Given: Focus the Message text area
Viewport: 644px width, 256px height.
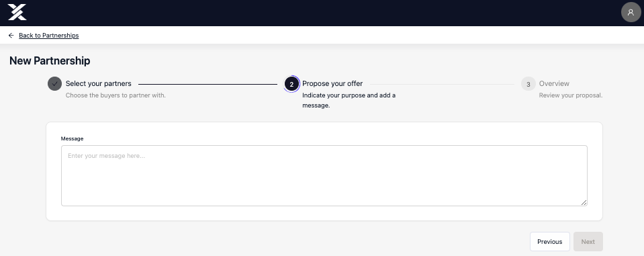Looking at the screenshot, I should click(x=324, y=175).
